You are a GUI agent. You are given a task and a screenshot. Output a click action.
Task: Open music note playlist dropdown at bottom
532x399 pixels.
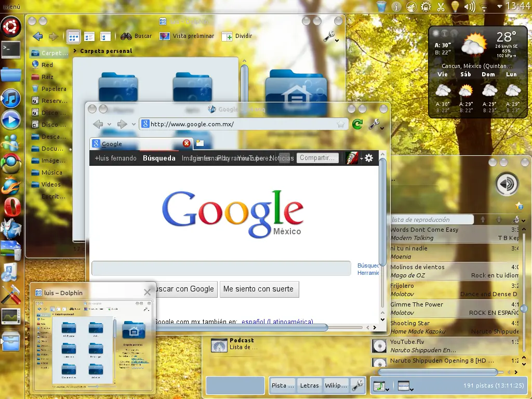[x=381, y=386]
